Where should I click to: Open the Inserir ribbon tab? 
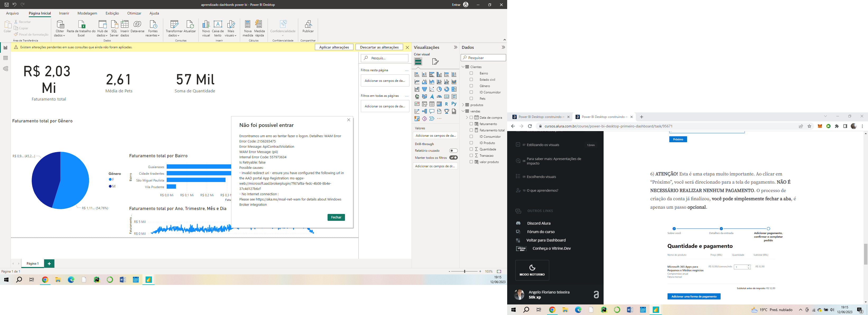tap(64, 13)
